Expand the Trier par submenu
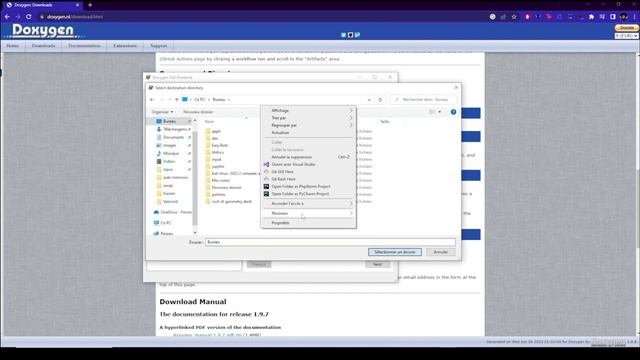This screenshot has width=640, height=360. click(x=308, y=118)
